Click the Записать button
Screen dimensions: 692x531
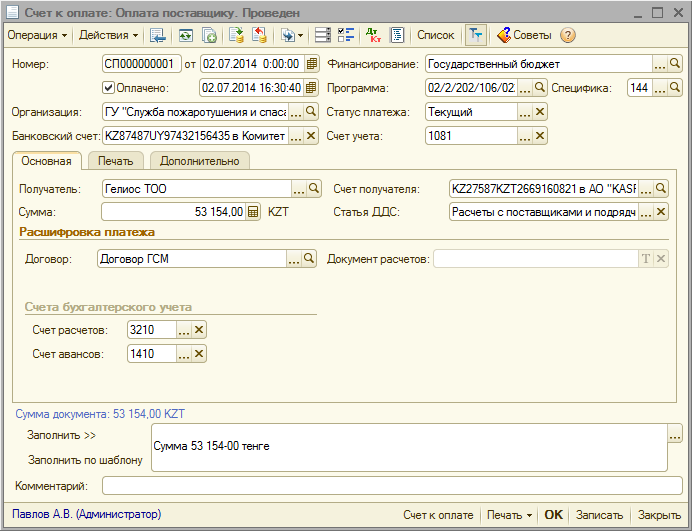pyautogui.click(x=600, y=515)
